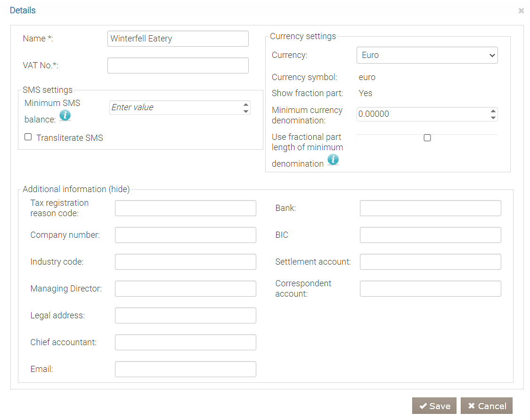Viewport: 530px width, 420px height.
Task: Enable the Transliterate SMS checkbox
Action: (x=28, y=137)
